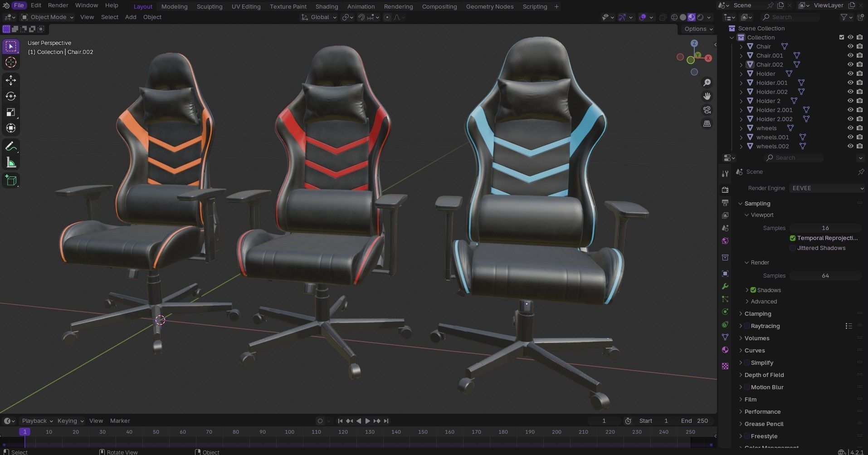Toggle the Shadows checkbox

(x=753, y=290)
